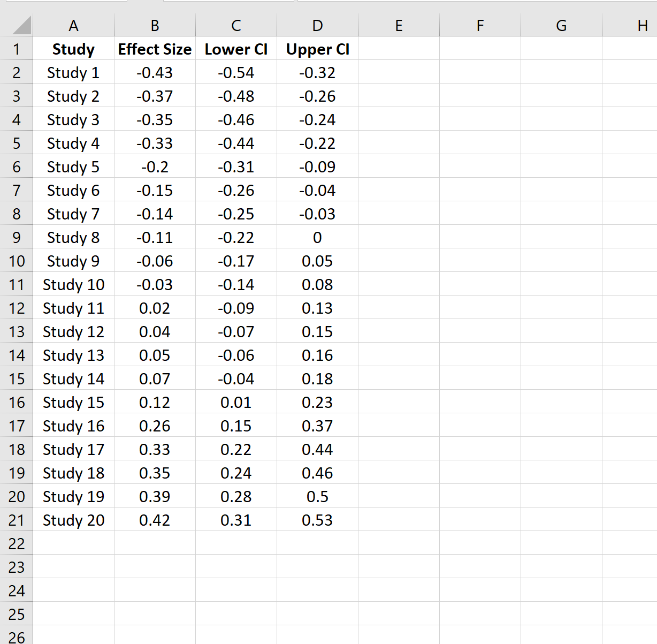Click the Study 20 cell
657x644 pixels.
[73, 520]
